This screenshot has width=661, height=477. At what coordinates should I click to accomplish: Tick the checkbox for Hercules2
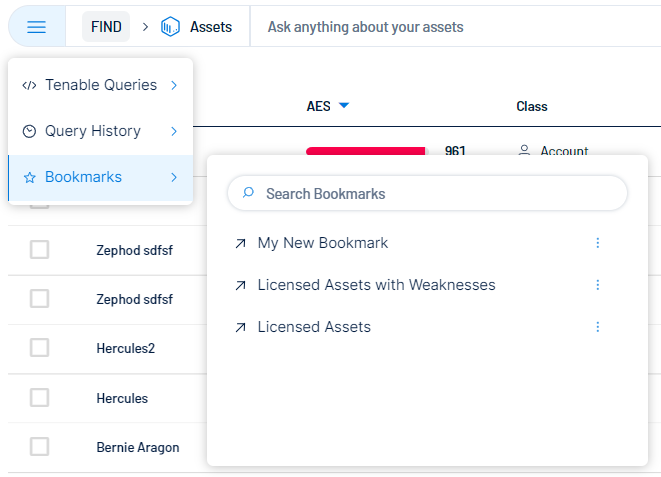coord(39,348)
